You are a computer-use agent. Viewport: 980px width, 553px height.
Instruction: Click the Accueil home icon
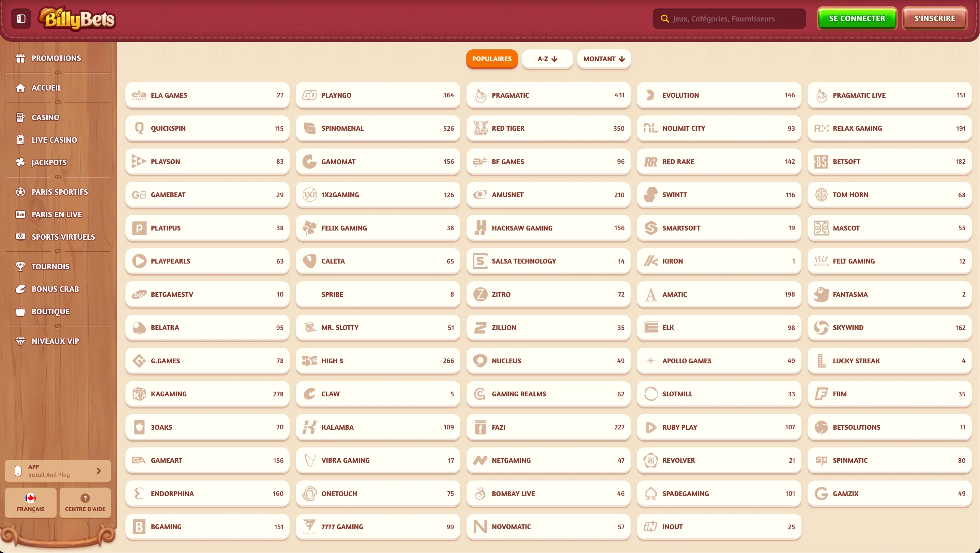[20, 88]
